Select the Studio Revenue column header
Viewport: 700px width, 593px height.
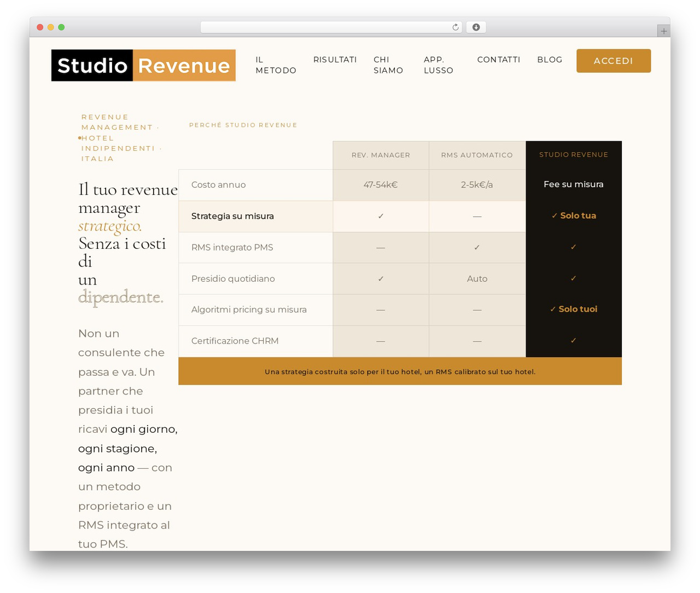pyautogui.click(x=574, y=155)
